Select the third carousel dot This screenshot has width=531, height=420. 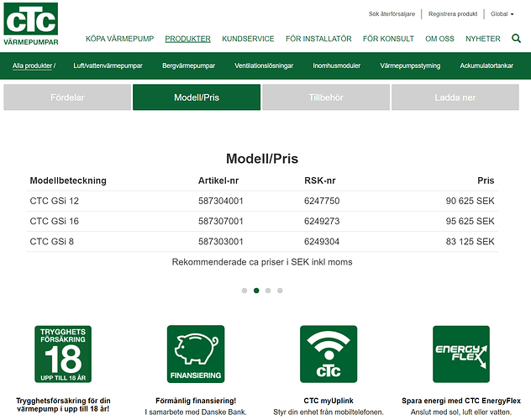(x=268, y=291)
